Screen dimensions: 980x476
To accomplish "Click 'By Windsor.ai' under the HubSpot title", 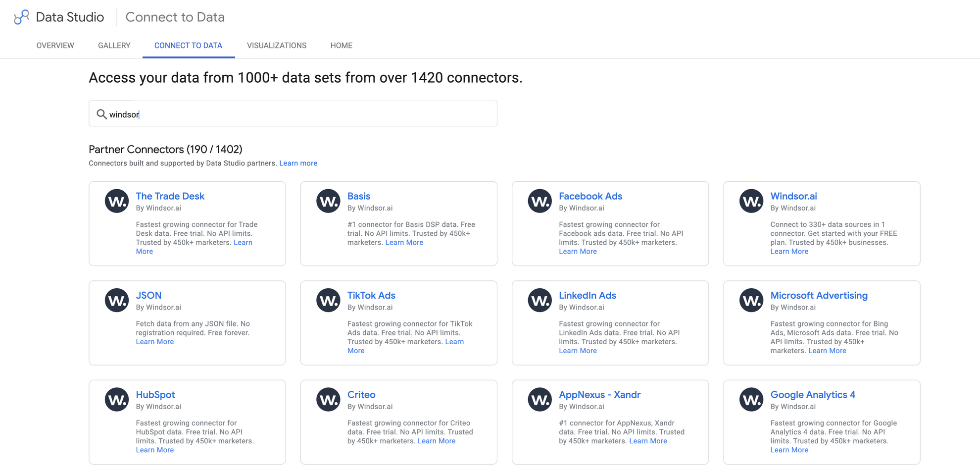I will coord(158,407).
